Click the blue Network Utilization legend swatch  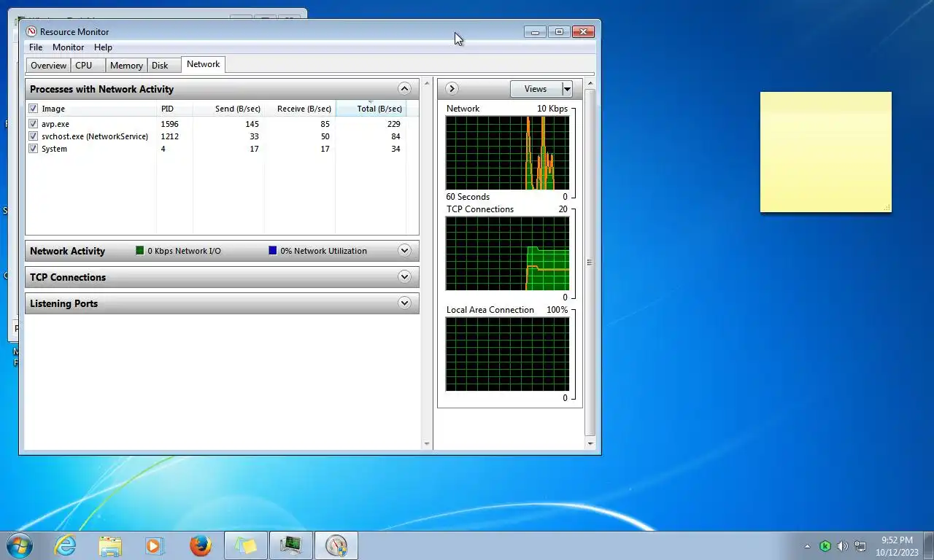pos(273,251)
